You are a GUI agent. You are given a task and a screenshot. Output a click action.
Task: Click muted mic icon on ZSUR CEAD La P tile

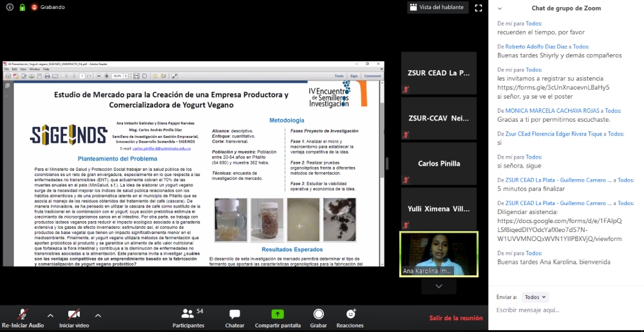tap(406, 90)
